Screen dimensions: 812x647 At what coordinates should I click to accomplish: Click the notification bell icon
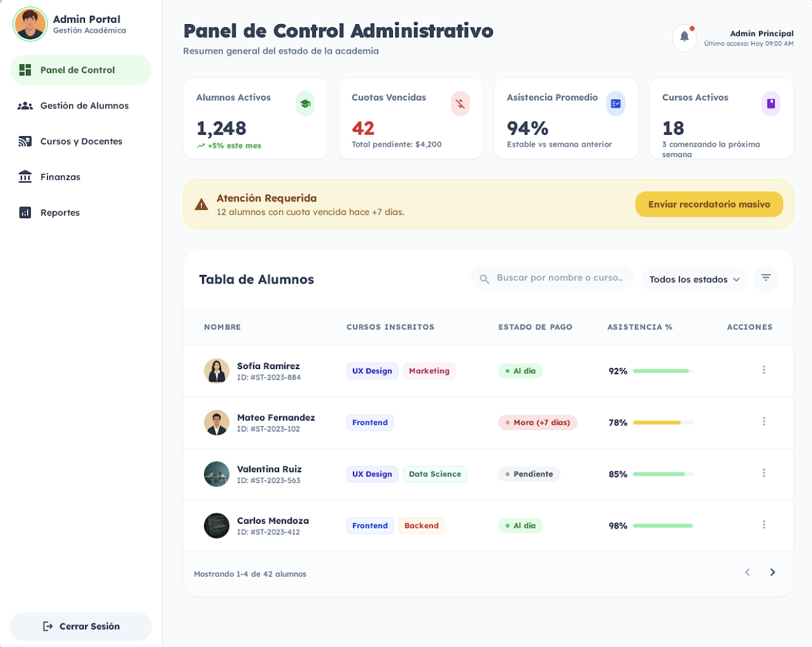point(684,37)
